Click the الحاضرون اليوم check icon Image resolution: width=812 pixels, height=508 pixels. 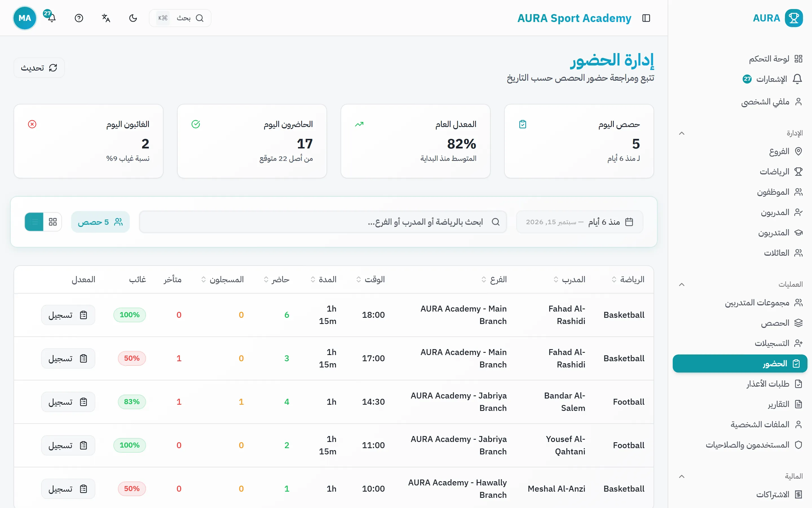196,124
